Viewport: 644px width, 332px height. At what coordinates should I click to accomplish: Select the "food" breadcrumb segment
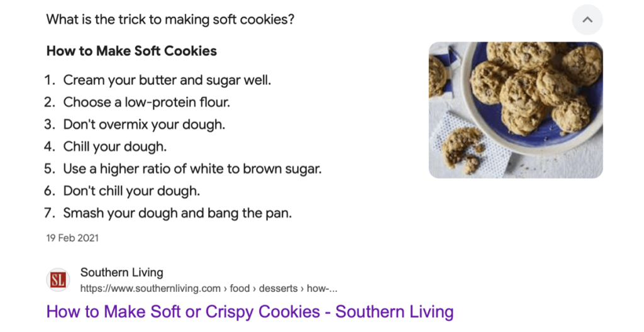(240, 289)
